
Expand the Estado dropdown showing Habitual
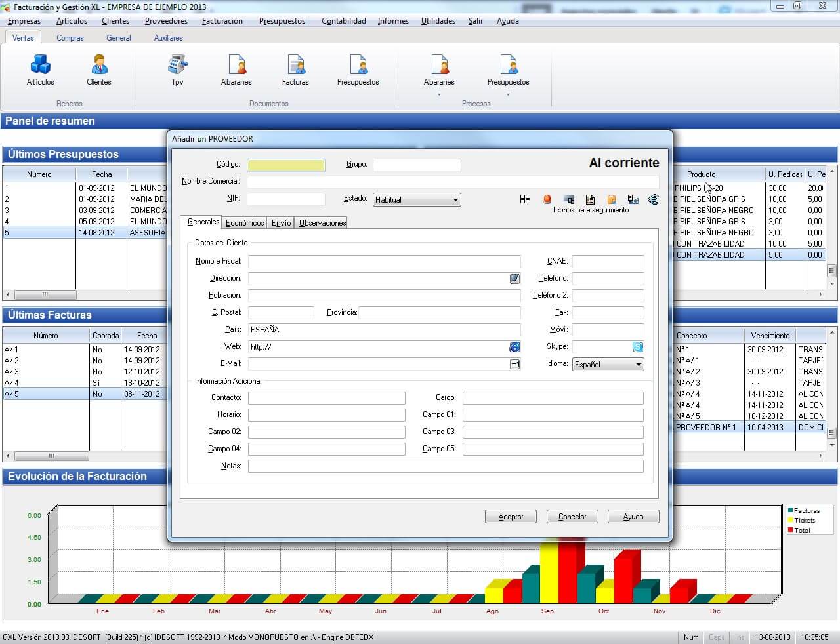coord(455,200)
